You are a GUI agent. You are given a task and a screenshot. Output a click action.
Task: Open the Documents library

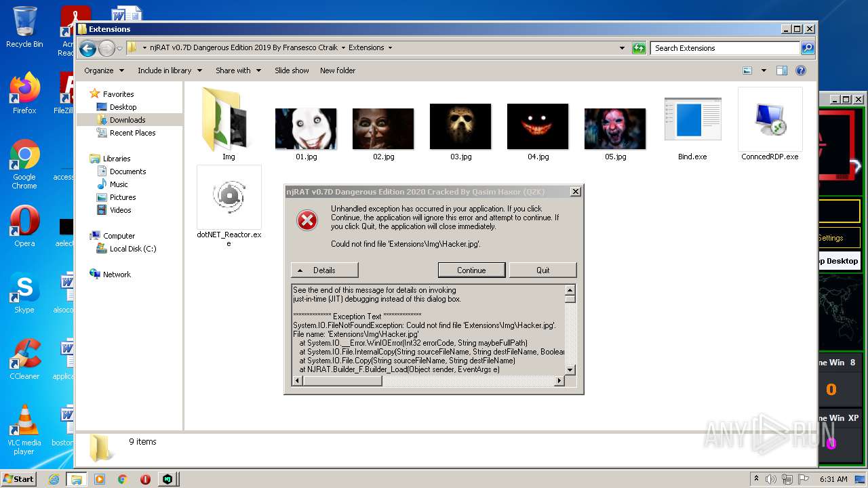pos(127,171)
